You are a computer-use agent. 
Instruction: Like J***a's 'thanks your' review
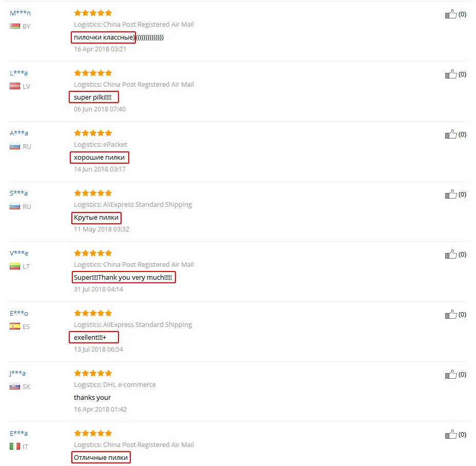(x=451, y=374)
